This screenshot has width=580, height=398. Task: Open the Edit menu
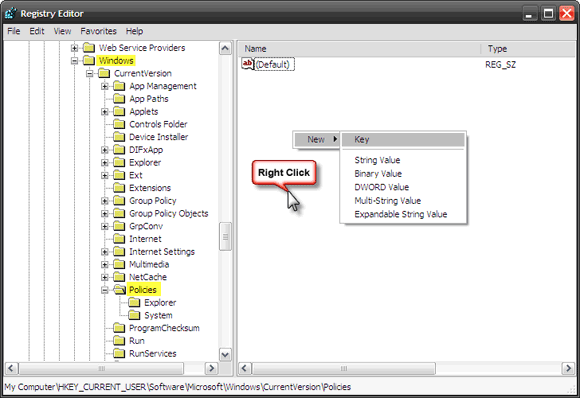click(x=37, y=31)
